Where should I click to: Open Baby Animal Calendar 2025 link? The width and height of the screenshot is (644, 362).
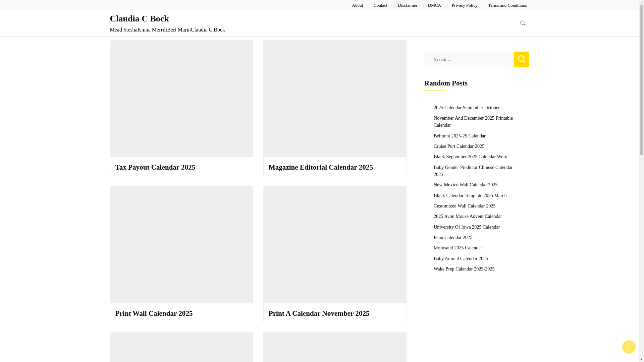[461, 258]
